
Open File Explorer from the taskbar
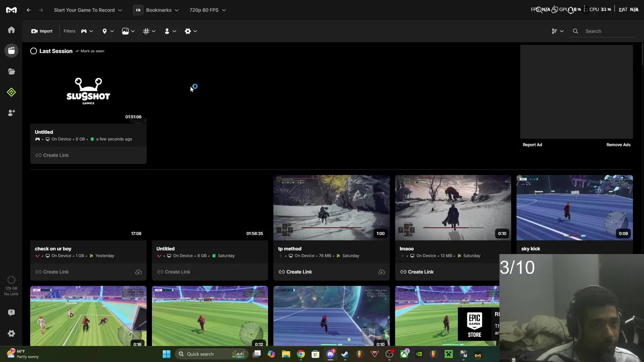[286, 354]
